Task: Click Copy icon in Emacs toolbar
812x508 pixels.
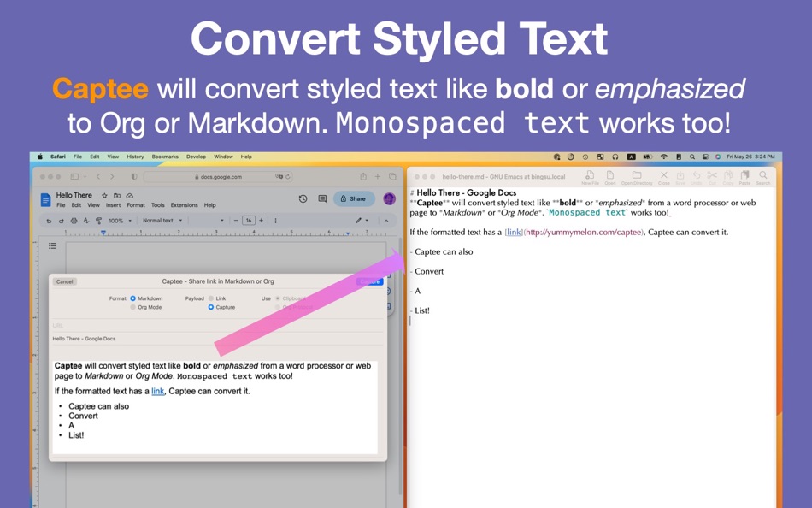Action: point(728,175)
